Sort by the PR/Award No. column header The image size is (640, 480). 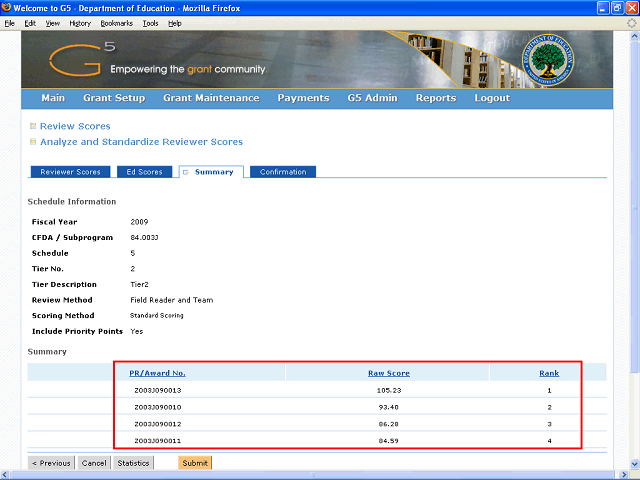tap(159, 373)
